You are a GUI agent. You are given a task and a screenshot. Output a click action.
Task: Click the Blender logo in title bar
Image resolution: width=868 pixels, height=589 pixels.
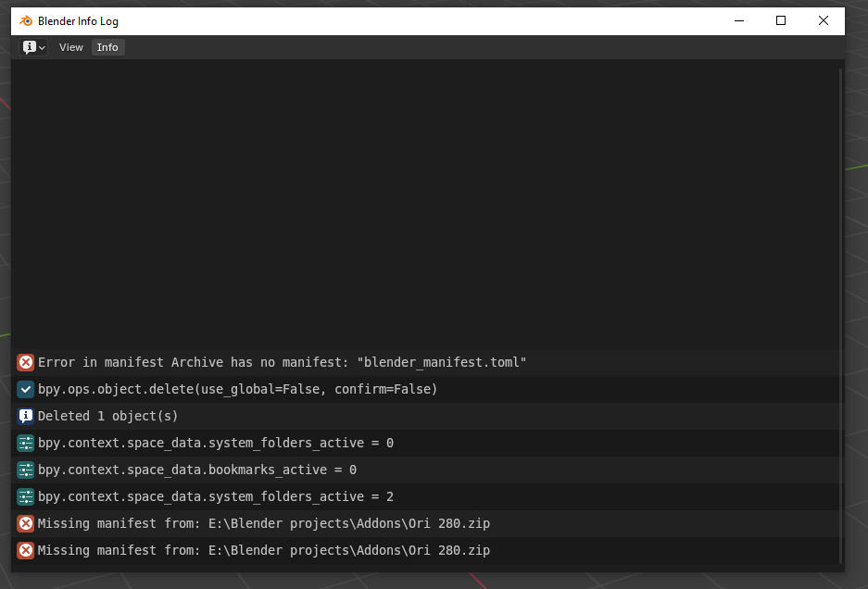tap(26, 20)
